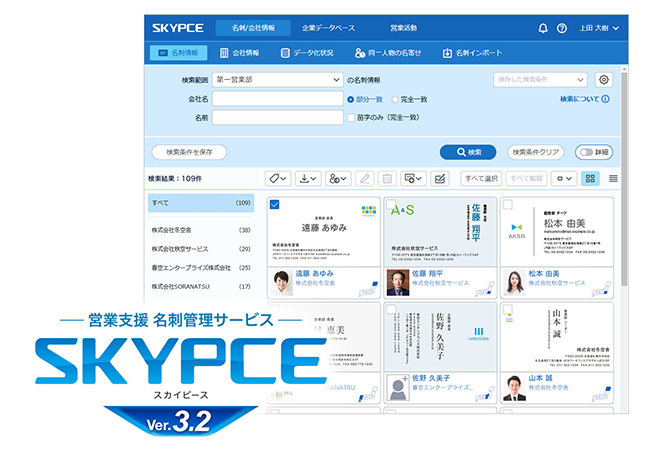Viewport: 650px width, 450px height.
Task: Click the vertical scrollbar of results
Action: click(624, 178)
